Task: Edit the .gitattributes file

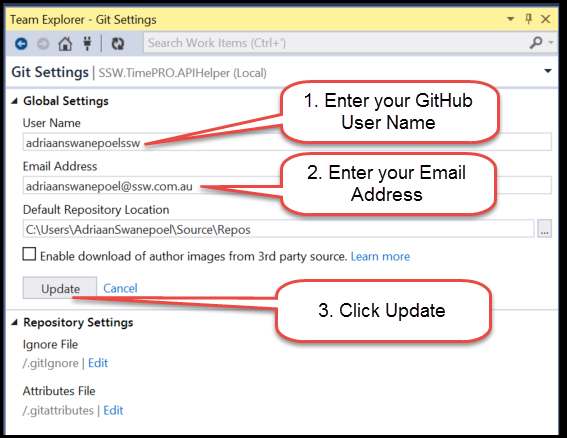Action: (x=113, y=410)
